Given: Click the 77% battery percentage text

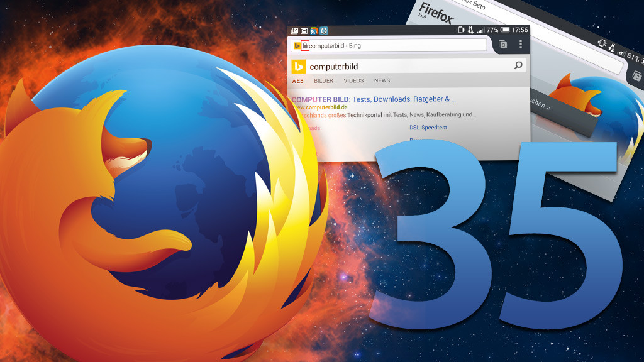Looking at the screenshot, I should tap(492, 30).
